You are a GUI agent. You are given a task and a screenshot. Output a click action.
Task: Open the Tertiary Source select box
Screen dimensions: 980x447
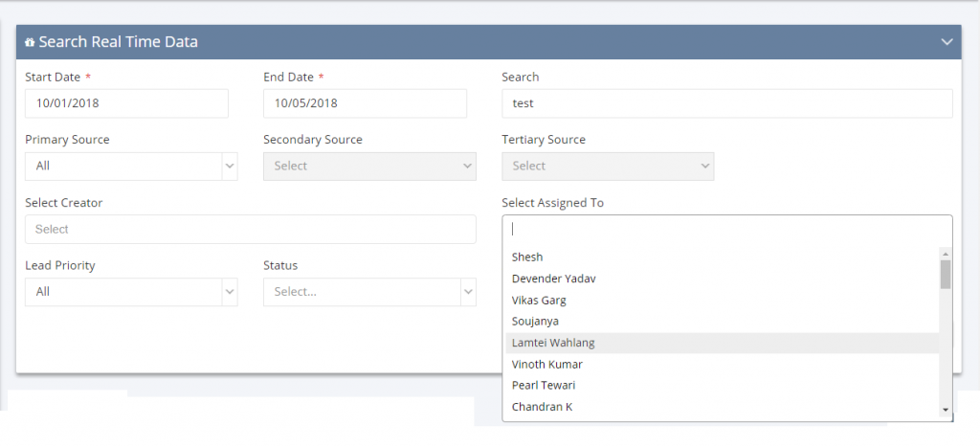click(x=608, y=167)
